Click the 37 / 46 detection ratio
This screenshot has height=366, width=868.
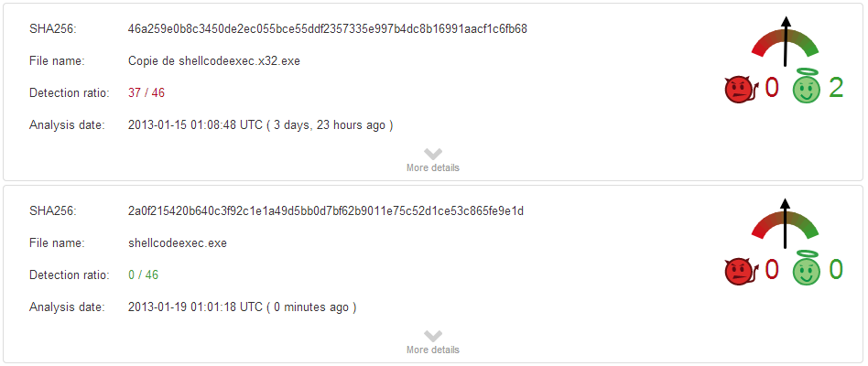pyautogui.click(x=146, y=92)
